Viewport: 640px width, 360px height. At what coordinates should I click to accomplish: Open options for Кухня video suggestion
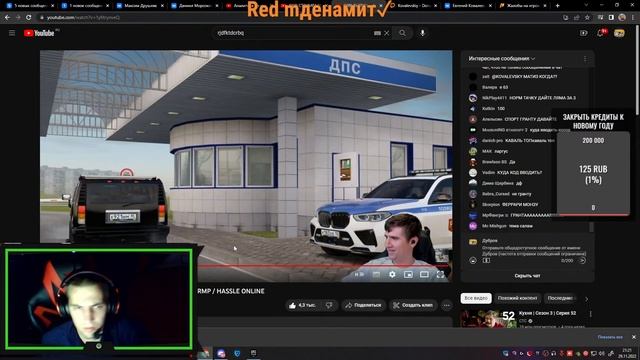(x=591, y=314)
